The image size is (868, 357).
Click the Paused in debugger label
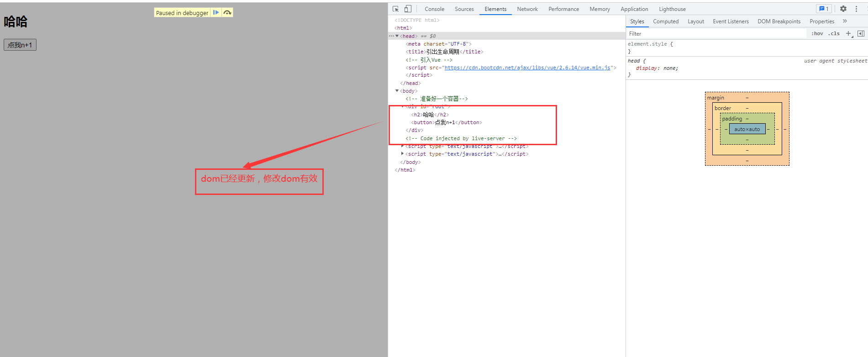pyautogui.click(x=182, y=13)
